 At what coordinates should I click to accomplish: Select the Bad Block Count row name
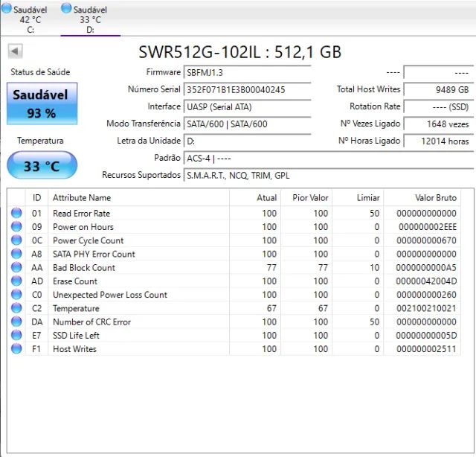click(x=84, y=268)
